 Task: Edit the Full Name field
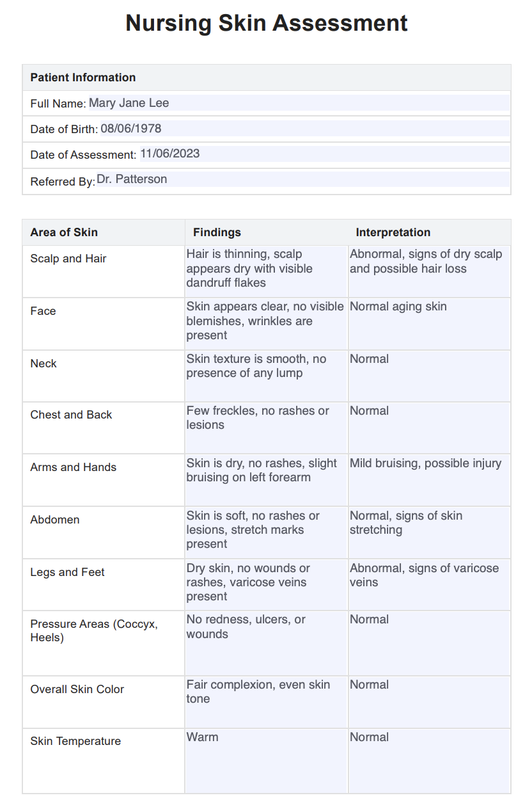(299, 103)
